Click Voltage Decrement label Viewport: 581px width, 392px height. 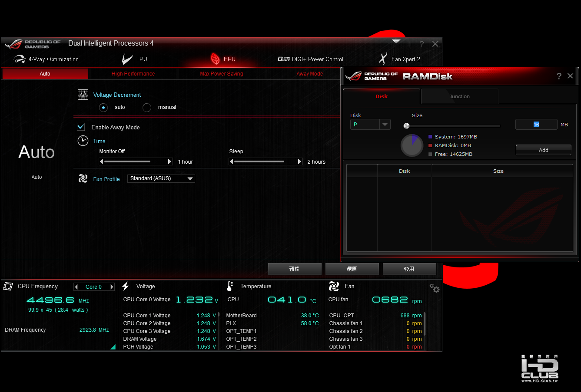(117, 95)
